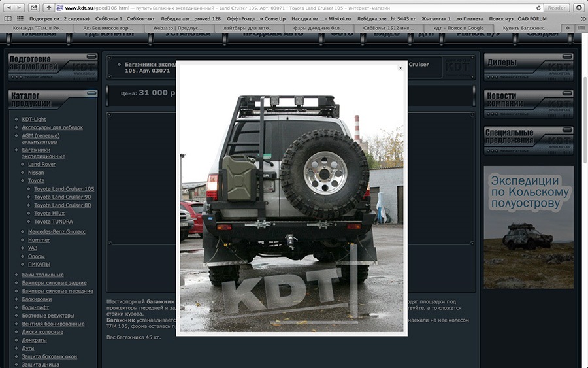The image size is (588, 368).
Task: Open the Hummer catalog link
Action: pyautogui.click(x=39, y=240)
